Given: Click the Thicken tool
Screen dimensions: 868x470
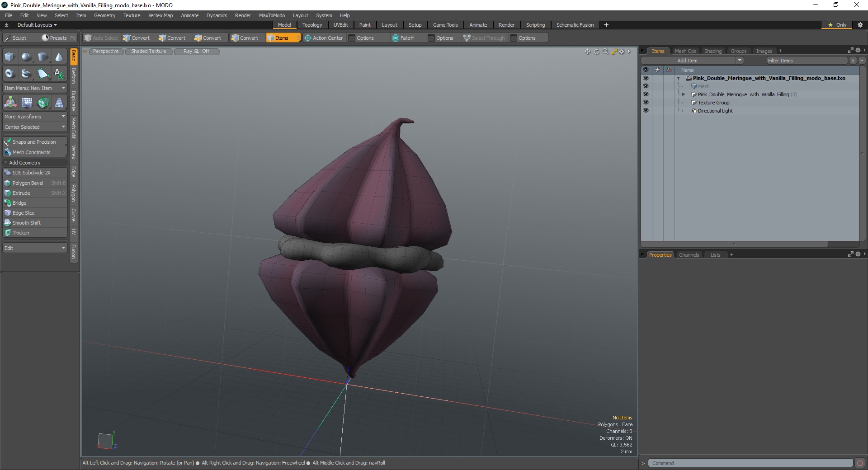Looking at the screenshot, I should tap(35, 233).
